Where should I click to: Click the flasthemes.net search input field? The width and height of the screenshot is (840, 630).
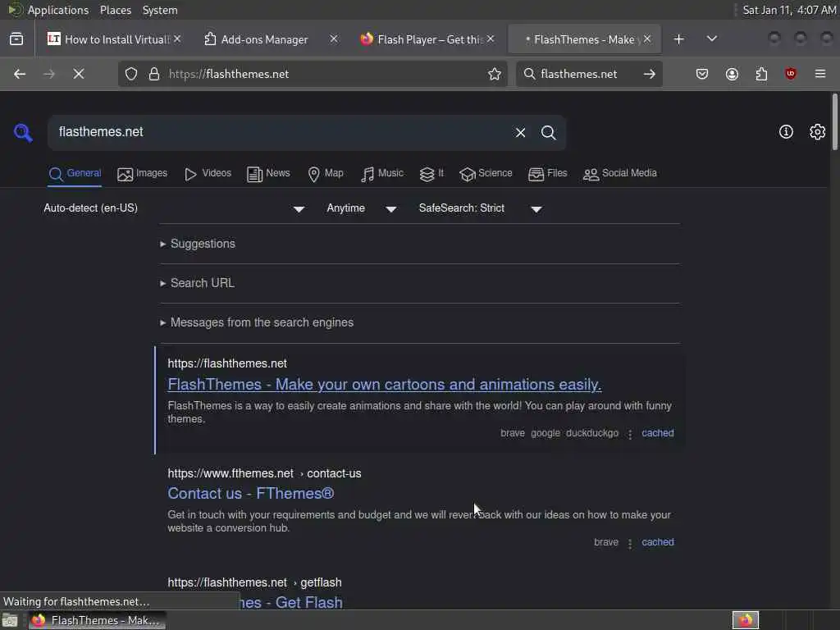[x=281, y=132]
